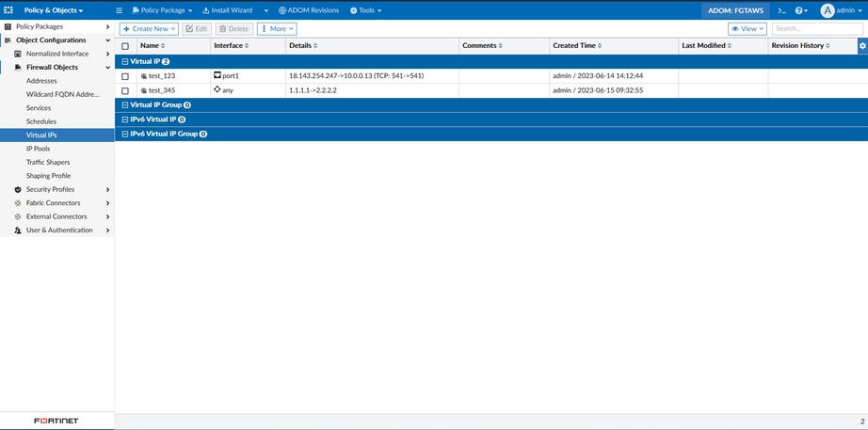Open the help question mark menu
The image size is (868, 430).
801,10
